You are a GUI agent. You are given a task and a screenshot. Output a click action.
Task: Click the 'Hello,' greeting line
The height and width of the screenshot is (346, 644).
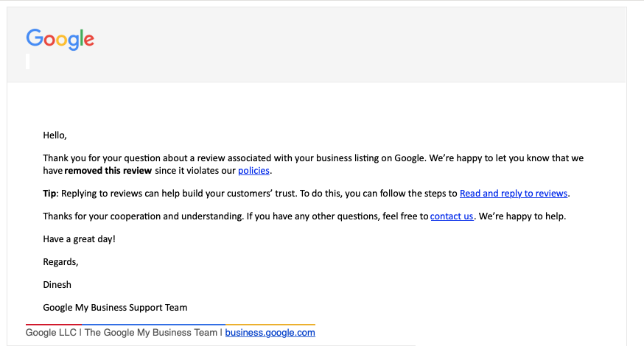coord(55,135)
